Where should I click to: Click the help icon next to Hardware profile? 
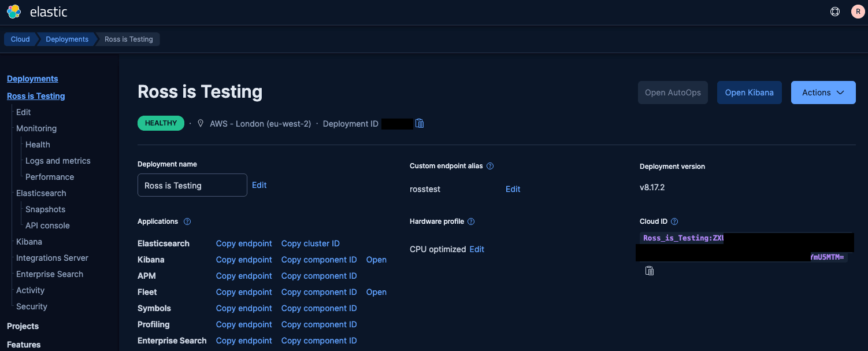point(471,221)
